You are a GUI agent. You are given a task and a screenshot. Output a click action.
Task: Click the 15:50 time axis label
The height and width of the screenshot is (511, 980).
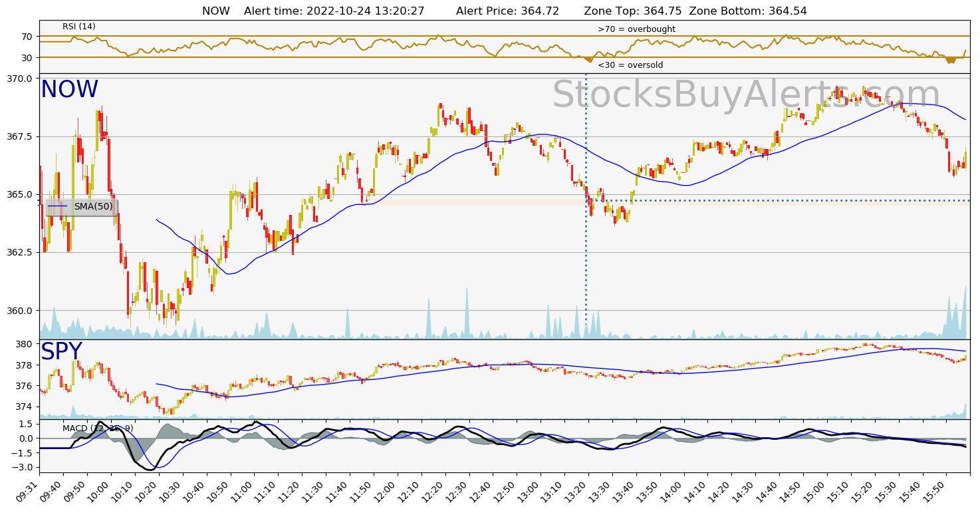point(933,492)
